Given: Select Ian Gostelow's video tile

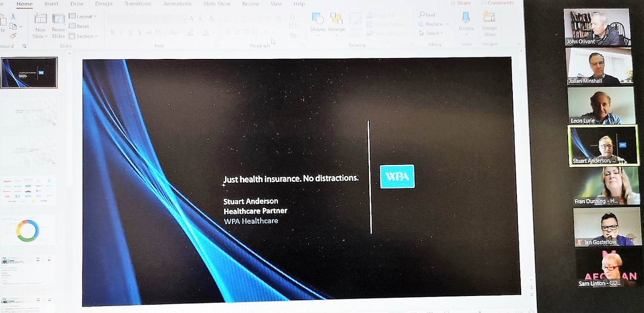Looking at the screenshot, I should [608, 226].
